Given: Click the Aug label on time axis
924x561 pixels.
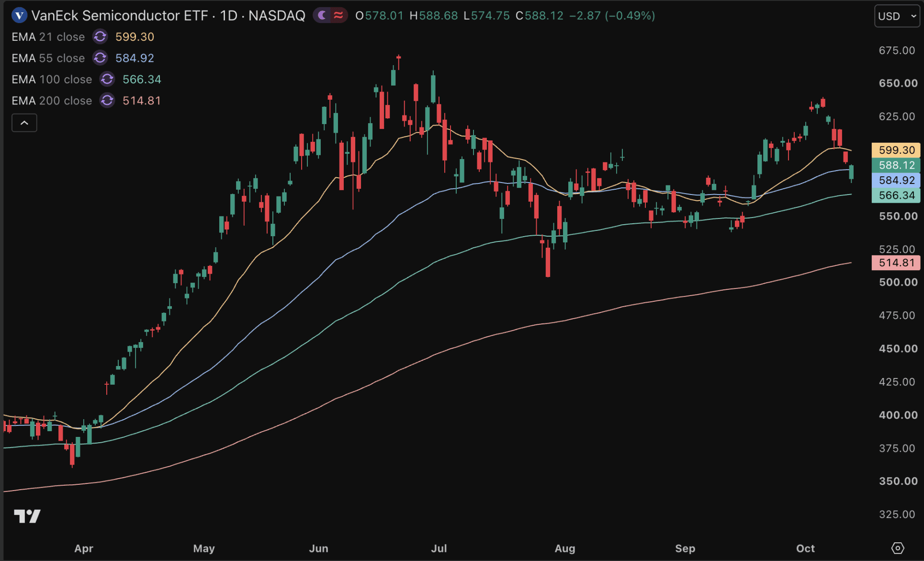Looking at the screenshot, I should pos(565,549).
